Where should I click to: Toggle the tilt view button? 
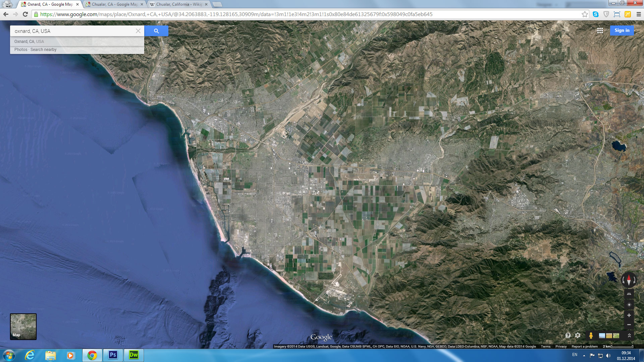coord(629,294)
